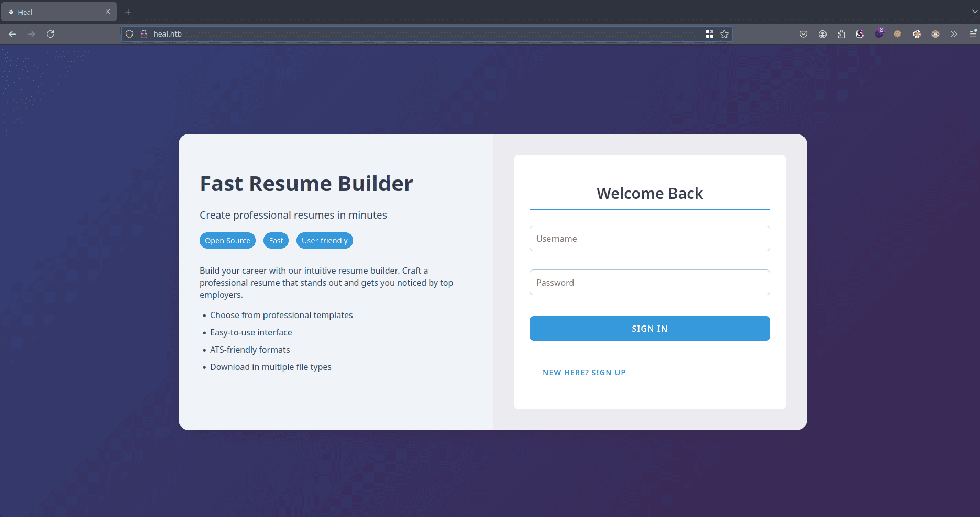Select the Heal browser tab
980x517 pixels.
pyautogui.click(x=52, y=12)
